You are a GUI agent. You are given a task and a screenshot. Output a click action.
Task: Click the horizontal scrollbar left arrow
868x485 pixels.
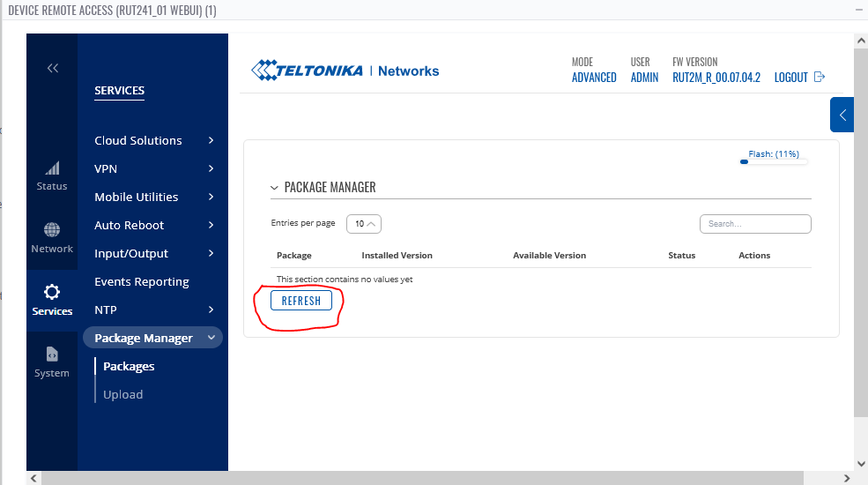click(33, 478)
